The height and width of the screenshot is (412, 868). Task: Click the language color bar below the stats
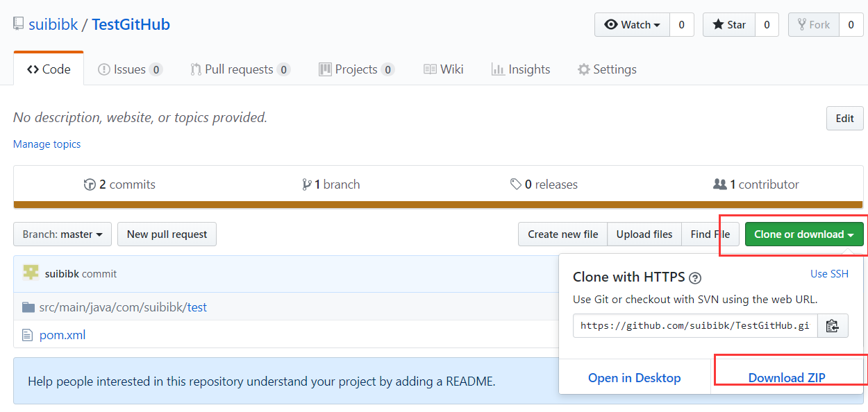pyautogui.click(x=438, y=205)
